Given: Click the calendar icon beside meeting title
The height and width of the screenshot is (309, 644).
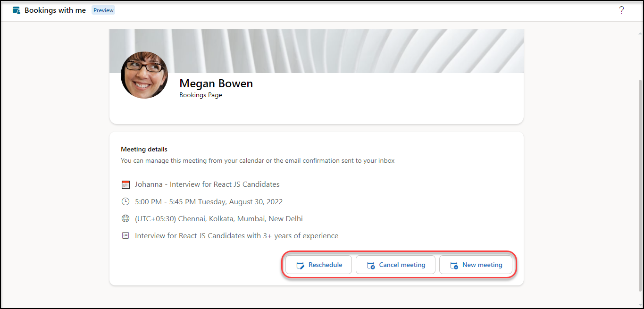Looking at the screenshot, I should [125, 184].
